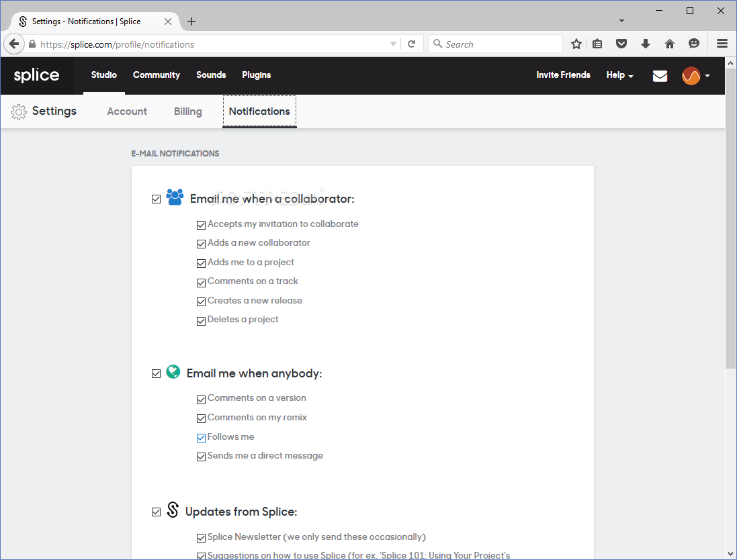Screen dimensions: 737x560
Task: Expand the Help dropdown menu
Action: (x=619, y=75)
